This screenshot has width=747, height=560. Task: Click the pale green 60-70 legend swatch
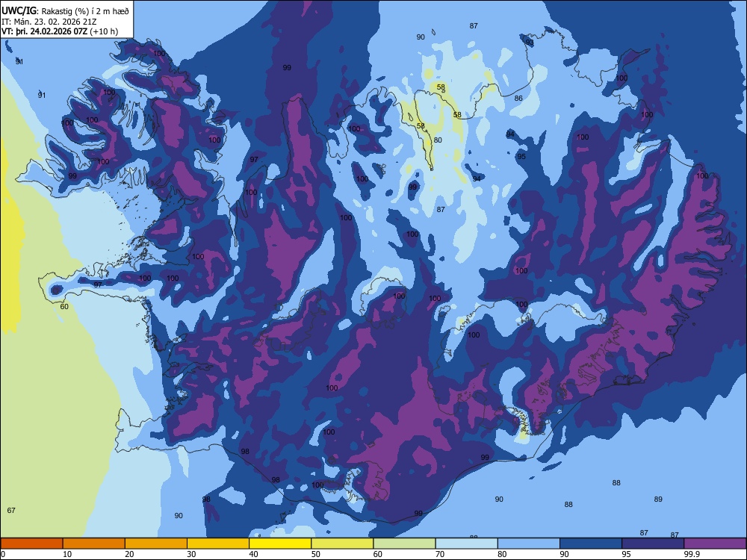tap(404, 544)
